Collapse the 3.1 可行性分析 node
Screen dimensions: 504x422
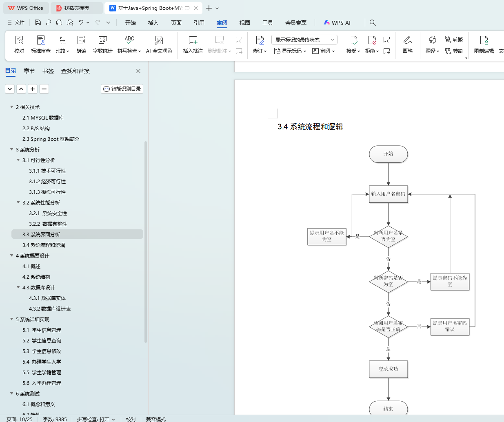[x=18, y=160]
